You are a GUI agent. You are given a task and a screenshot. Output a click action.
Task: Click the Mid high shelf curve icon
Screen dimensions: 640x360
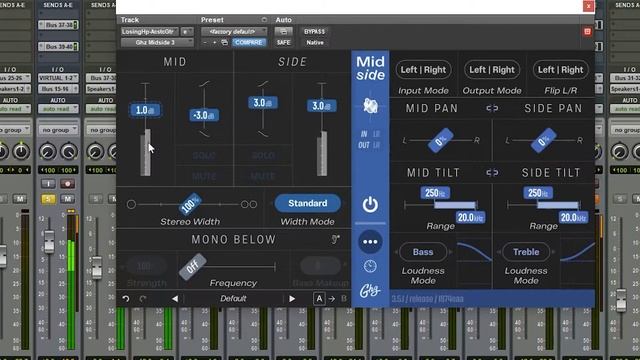point(204,84)
